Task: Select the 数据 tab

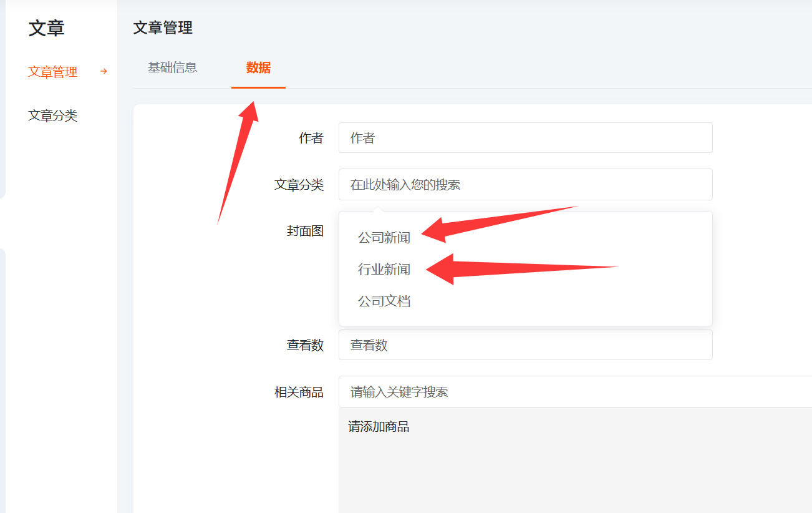Action: [258, 67]
